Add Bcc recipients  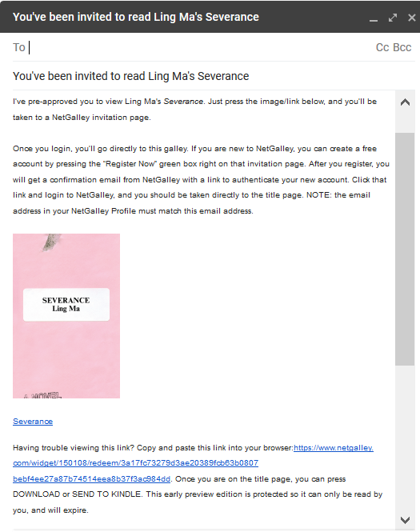[x=402, y=47]
